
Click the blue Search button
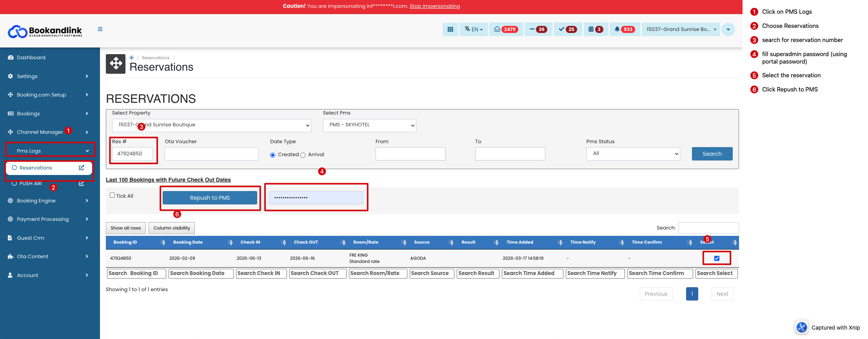(712, 154)
